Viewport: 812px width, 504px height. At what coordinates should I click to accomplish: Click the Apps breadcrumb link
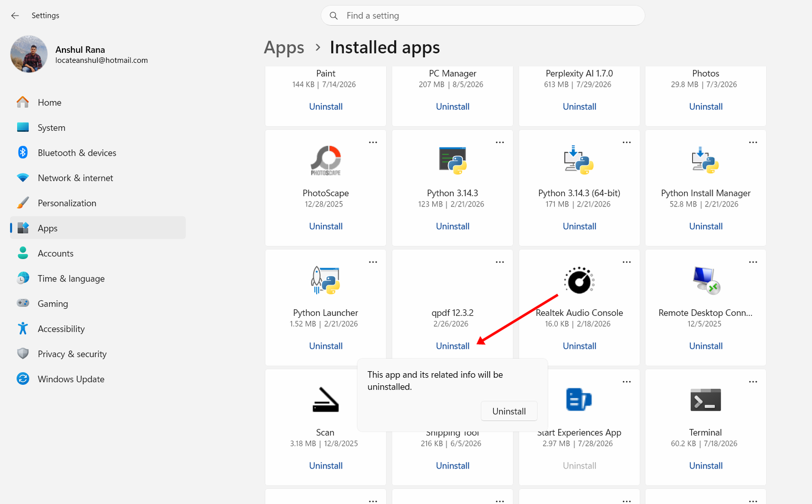[284, 48]
